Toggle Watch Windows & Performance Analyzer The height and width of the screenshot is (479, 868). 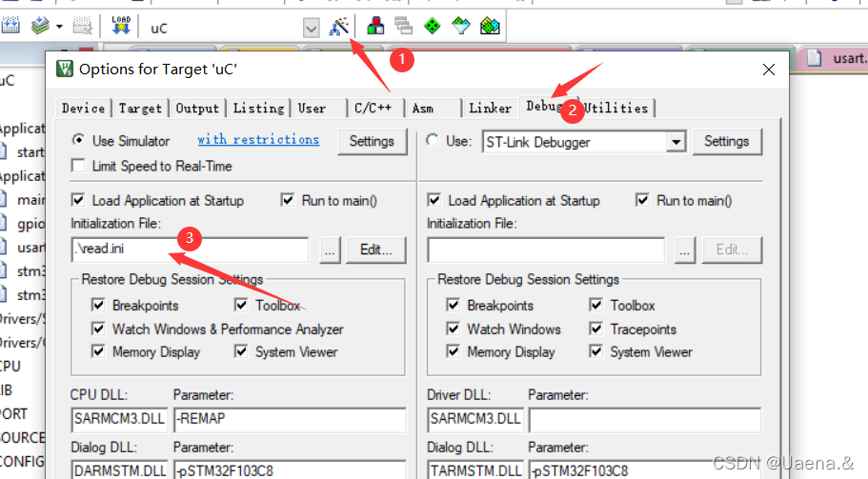(x=98, y=329)
